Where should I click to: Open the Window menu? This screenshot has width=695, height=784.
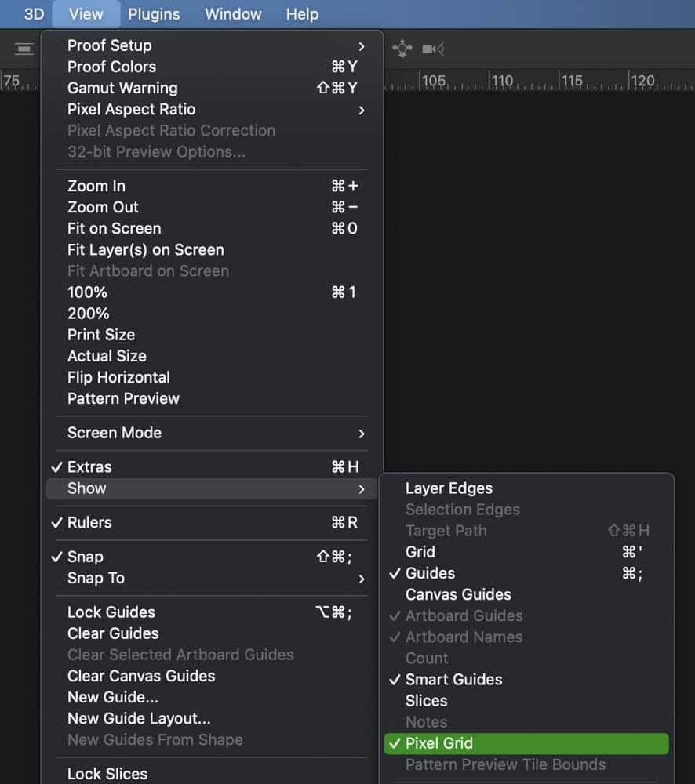tap(233, 14)
